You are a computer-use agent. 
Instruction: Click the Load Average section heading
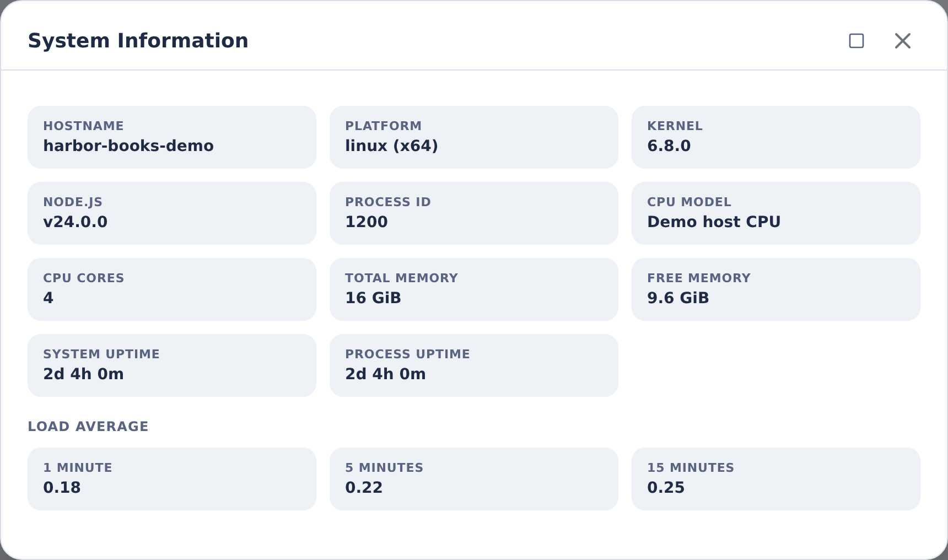88,427
